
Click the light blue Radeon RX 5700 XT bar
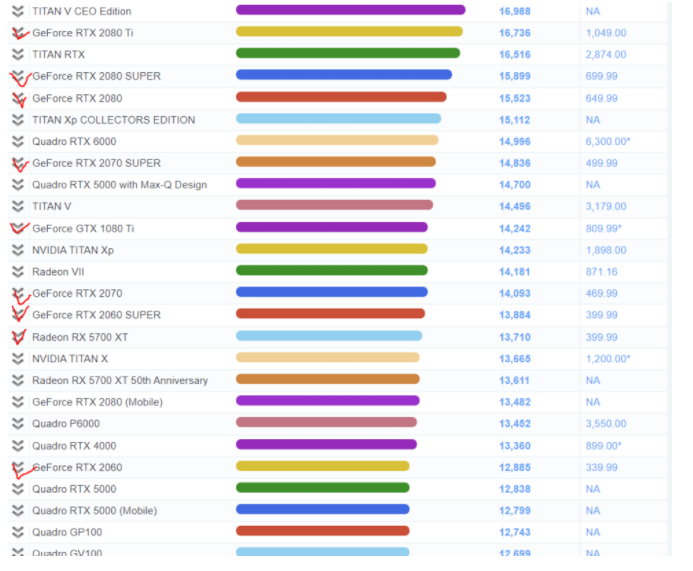[329, 336]
